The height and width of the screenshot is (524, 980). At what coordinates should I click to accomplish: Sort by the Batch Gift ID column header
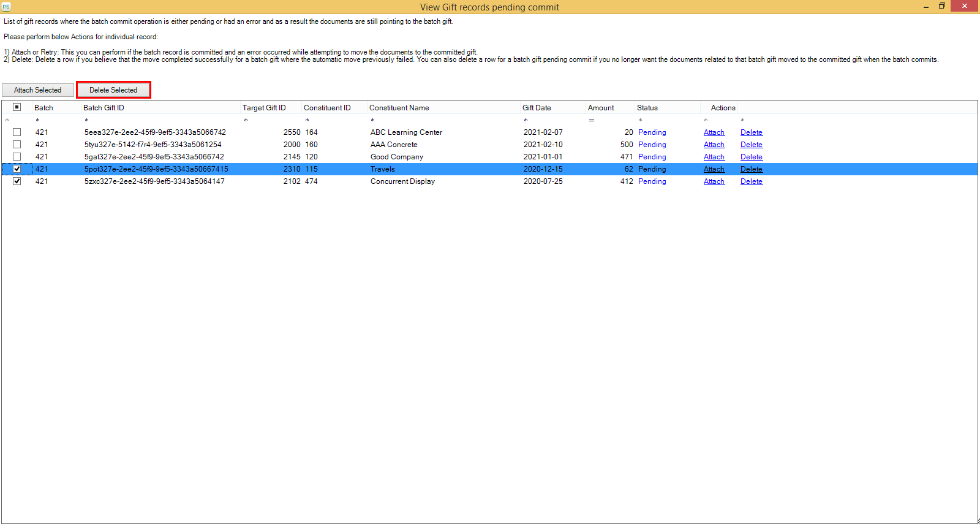(104, 108)
